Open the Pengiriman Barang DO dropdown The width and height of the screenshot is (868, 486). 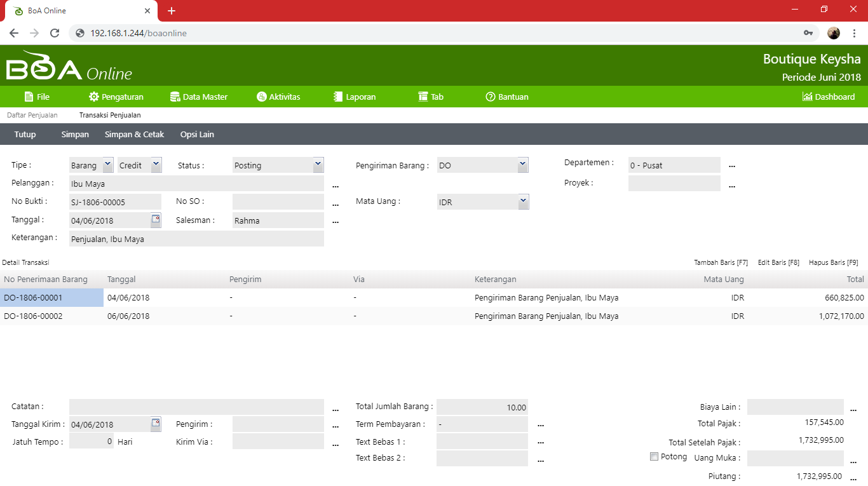[522, 165]
